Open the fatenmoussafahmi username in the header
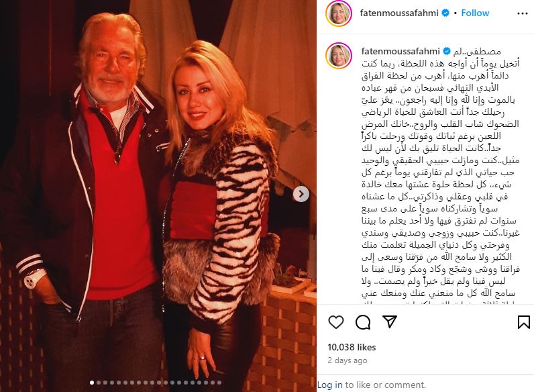Image resolution: width=534 pixels, height=392 pixels. point(399,13)
